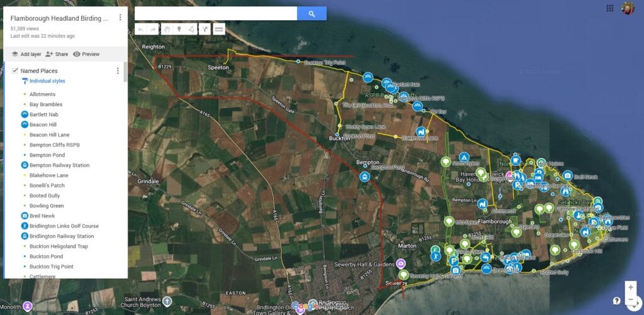The image size is (644, 315).
Task: Open the Add directions tool
Action: coord(204,29)
